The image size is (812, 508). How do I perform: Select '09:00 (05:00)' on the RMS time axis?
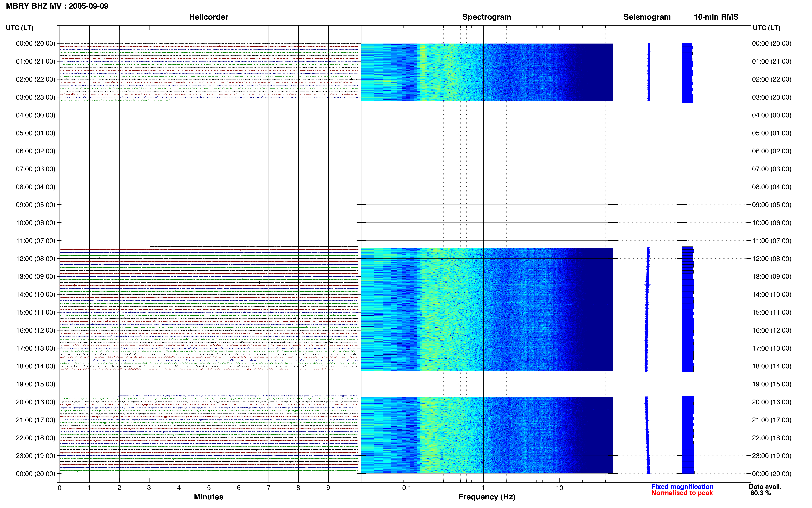(x=771, y=205)
